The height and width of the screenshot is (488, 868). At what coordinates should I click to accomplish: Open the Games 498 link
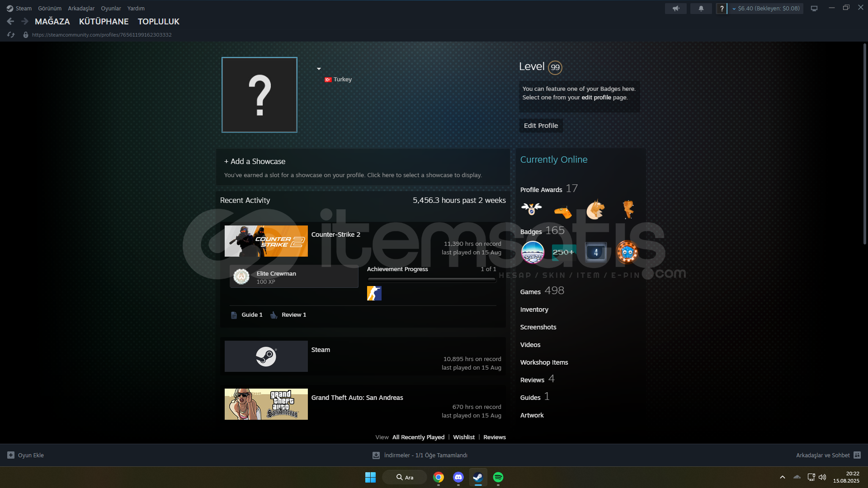542,291
